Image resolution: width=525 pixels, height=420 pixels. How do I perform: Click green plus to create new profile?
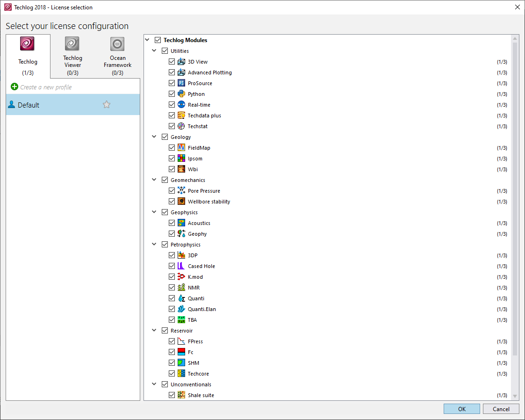point(14,87)
